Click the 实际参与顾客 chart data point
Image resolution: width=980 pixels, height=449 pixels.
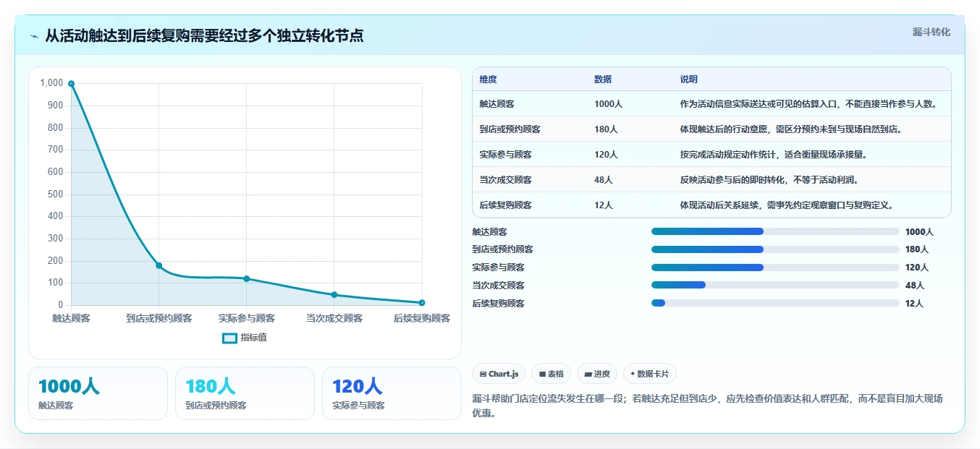246,278
